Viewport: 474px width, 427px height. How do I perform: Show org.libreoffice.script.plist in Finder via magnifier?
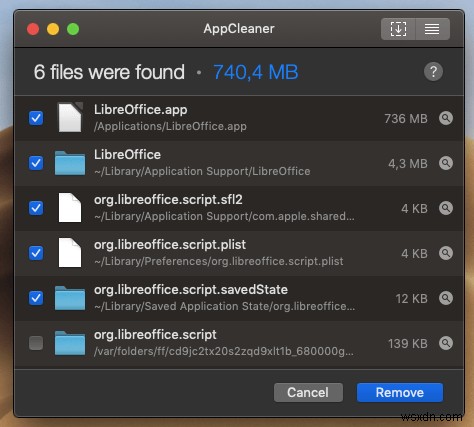click(446, 253)
